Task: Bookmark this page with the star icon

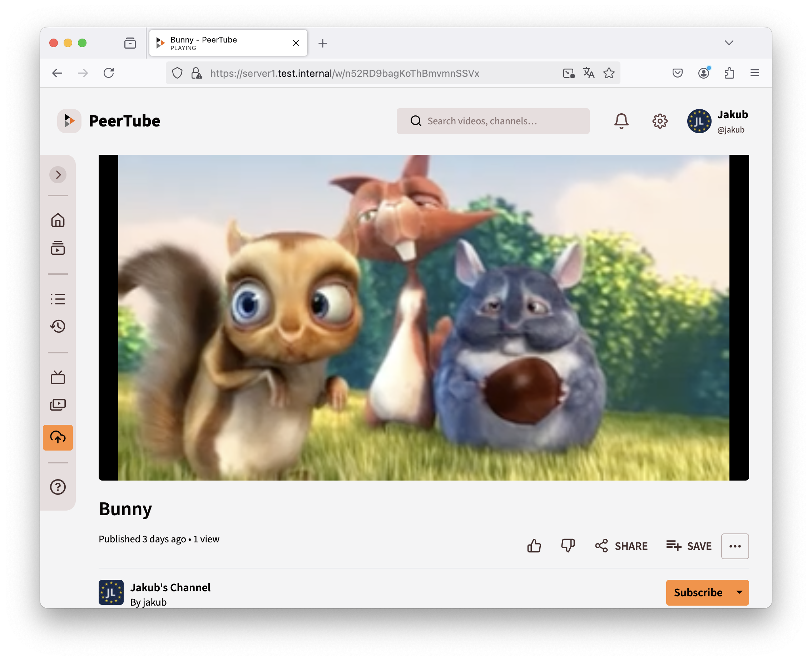Action: click(609, 73)
